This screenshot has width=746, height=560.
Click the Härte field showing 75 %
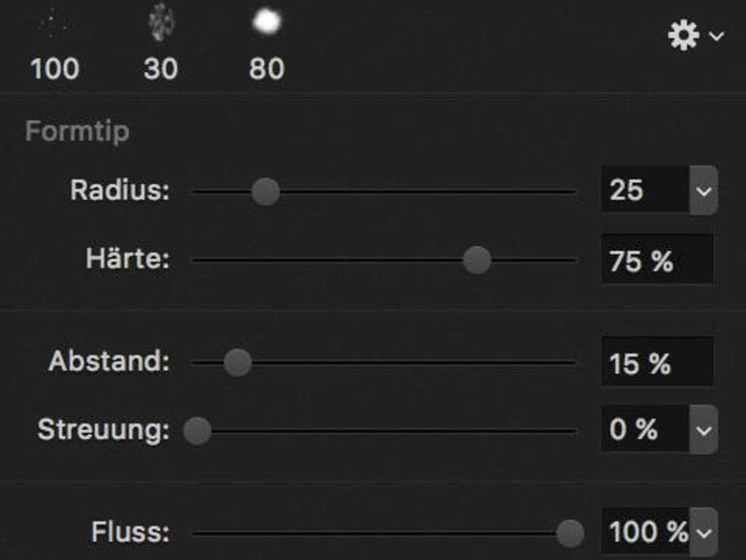[656, 261]
